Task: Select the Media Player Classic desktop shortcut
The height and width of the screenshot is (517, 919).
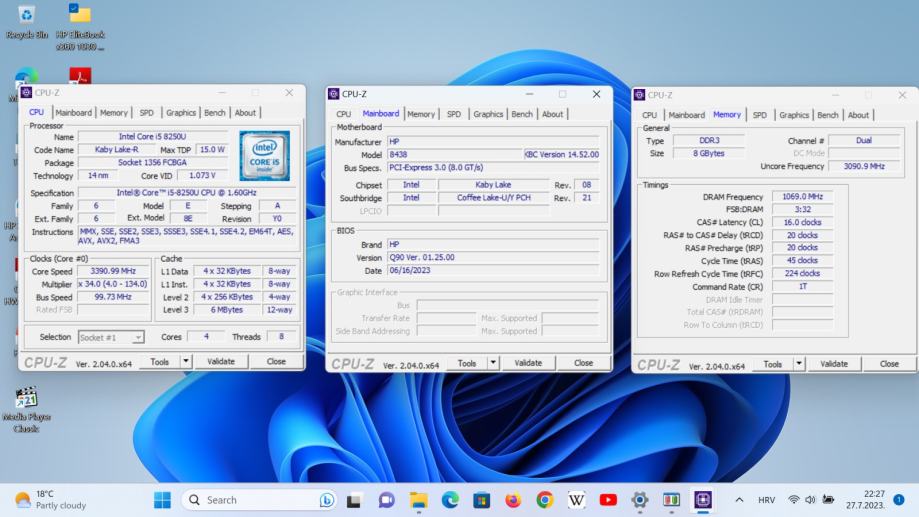Action: [26, 398]
